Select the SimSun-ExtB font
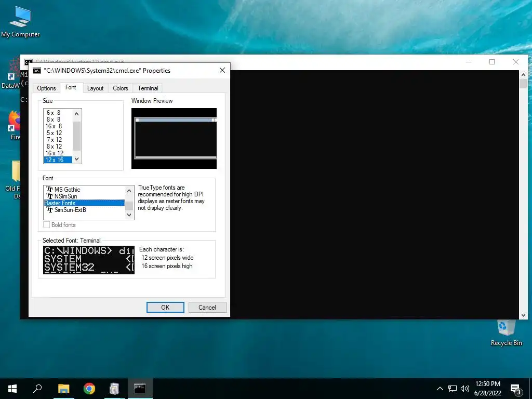This screenshot has height=399, width=532. (x=84, y=210)
